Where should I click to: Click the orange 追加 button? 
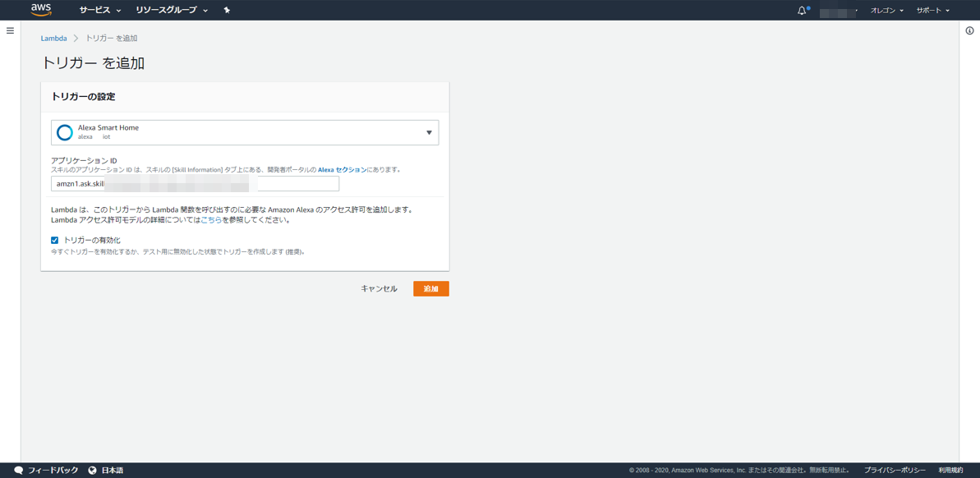[431, 288]
